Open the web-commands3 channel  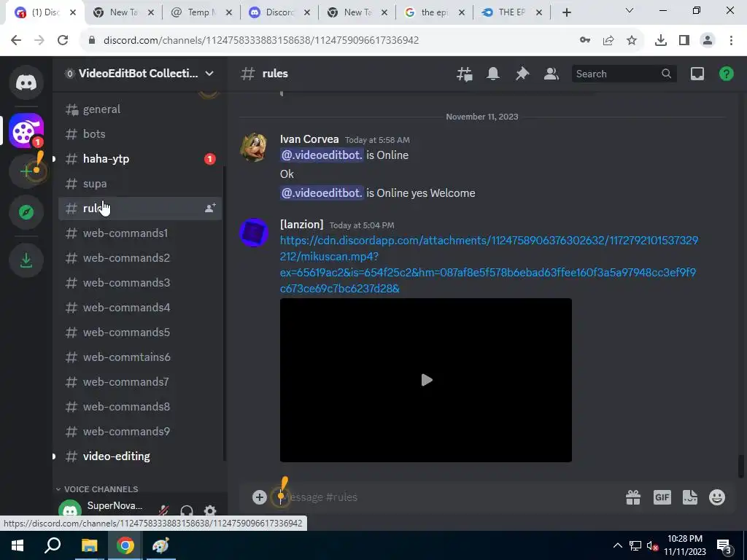(x=140, y=282)
